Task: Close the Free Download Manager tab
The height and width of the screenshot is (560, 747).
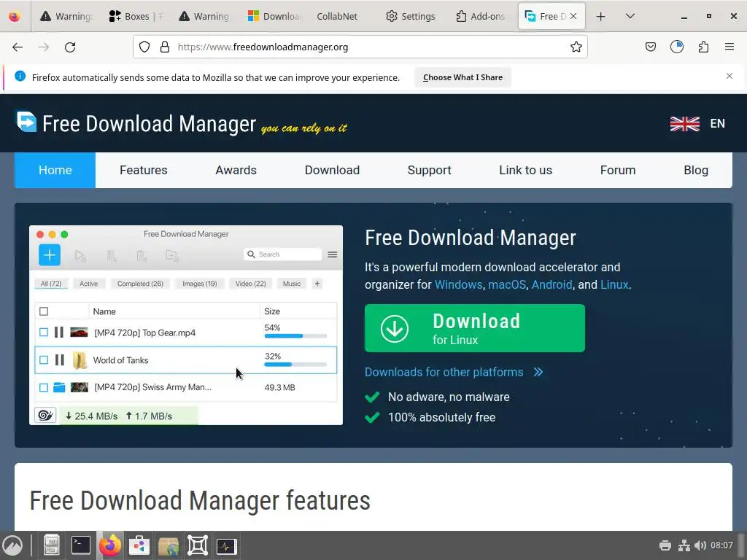Action: [573, 16]
